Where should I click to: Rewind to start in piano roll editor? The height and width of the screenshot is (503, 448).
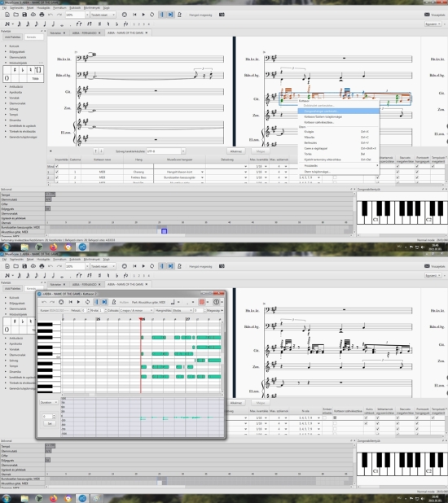pyautogui.click(x=70, y=302)
